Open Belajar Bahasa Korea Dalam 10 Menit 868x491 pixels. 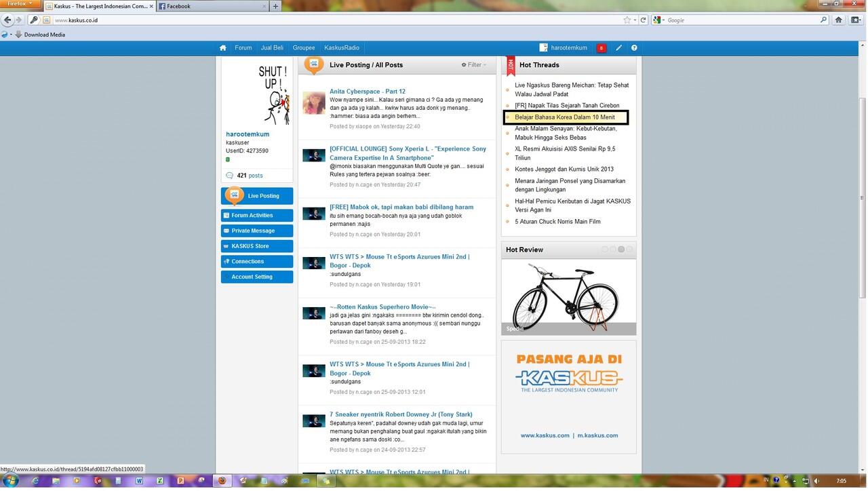point(565,117)
